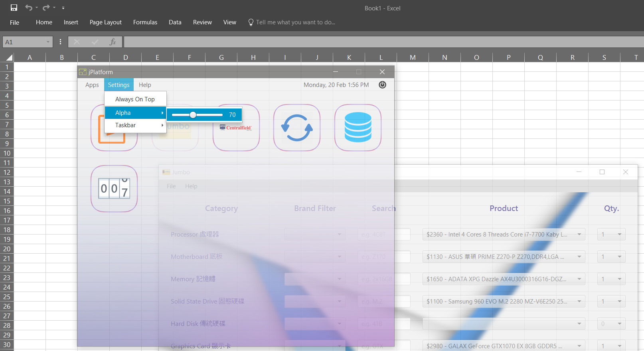Open the Processor row quantity dropdown
644x351 pixels.
(611, 235)
